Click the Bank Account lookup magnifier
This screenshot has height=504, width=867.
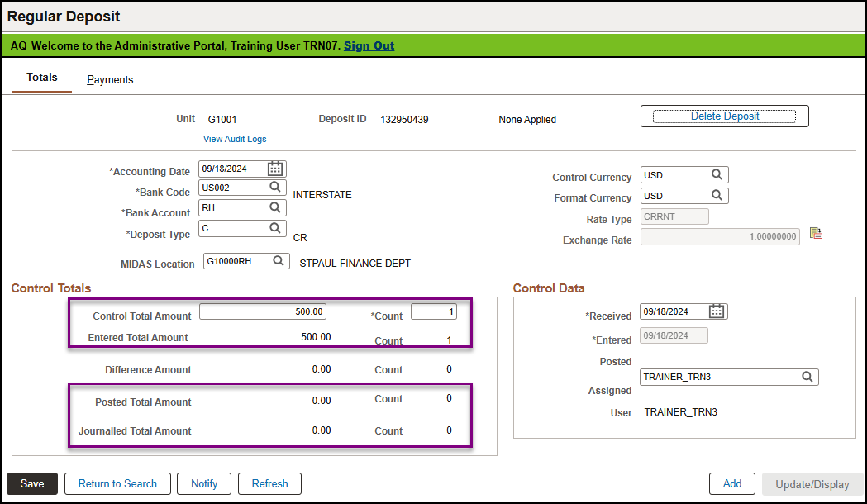point(274,207)
